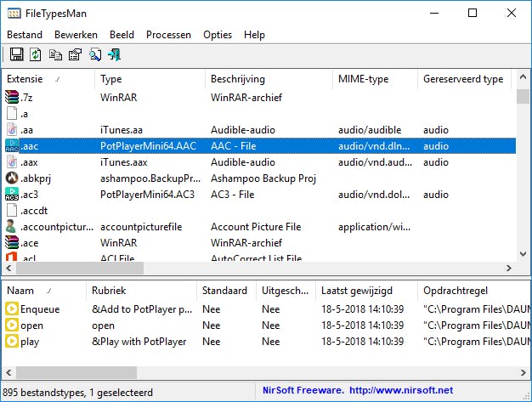This screenshot has height=402, width=532.
Task: Open the Opties menu
Action: [218, 35]
